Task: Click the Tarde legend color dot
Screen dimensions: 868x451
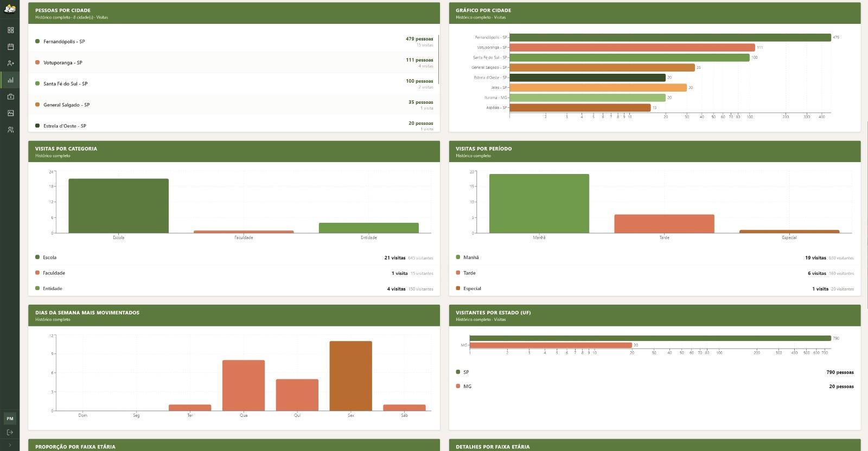Action: 458,273
